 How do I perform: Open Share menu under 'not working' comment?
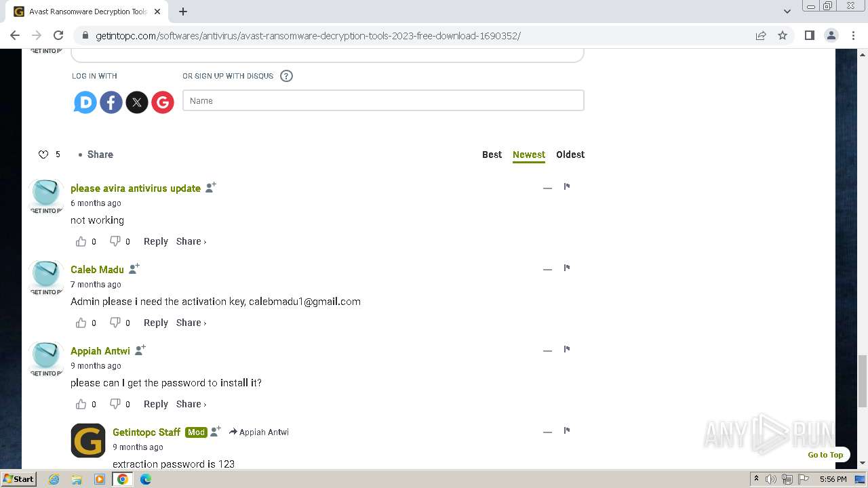(191, 241)
